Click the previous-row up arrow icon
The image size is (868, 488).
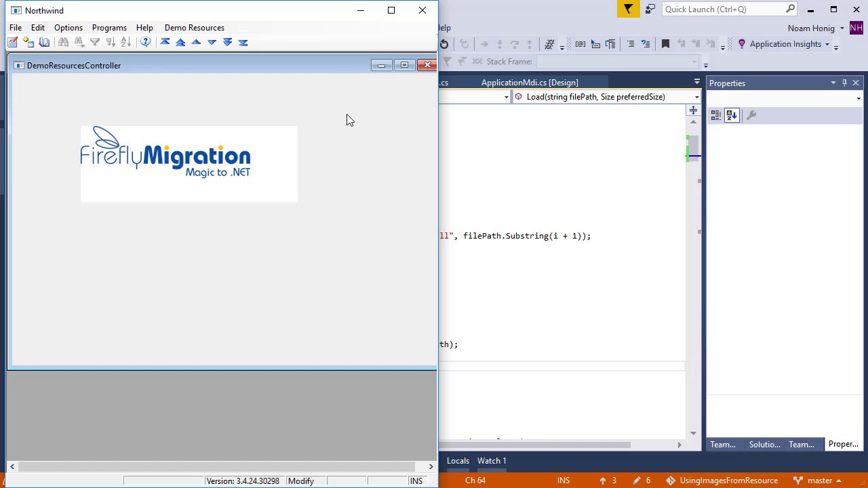196,42
